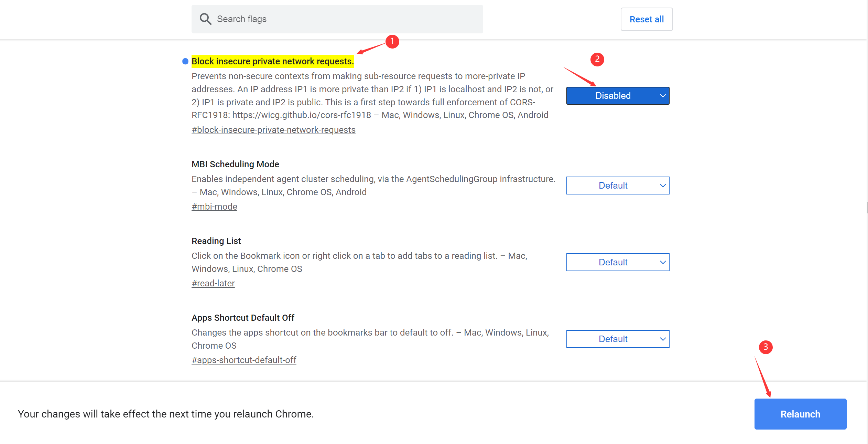Expand the chevron on Reading List's Default selector
This screenshot has height=444, width=868.
[663, 262]
